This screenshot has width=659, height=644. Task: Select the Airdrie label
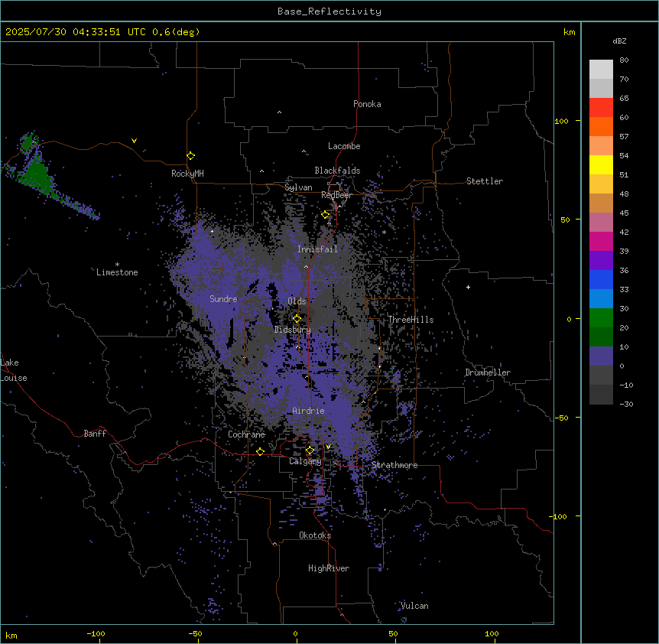pos(308,411)
